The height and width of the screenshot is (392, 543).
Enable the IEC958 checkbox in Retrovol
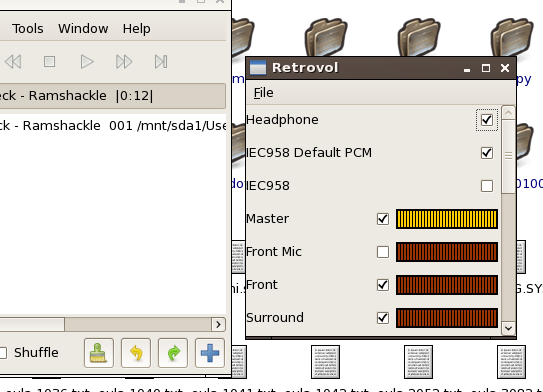[x=487, y=186]
